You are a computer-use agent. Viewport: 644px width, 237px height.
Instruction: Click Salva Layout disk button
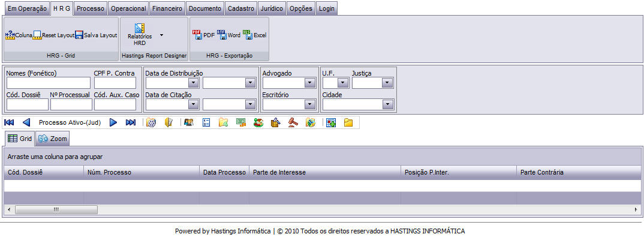(x=96, y=35)
